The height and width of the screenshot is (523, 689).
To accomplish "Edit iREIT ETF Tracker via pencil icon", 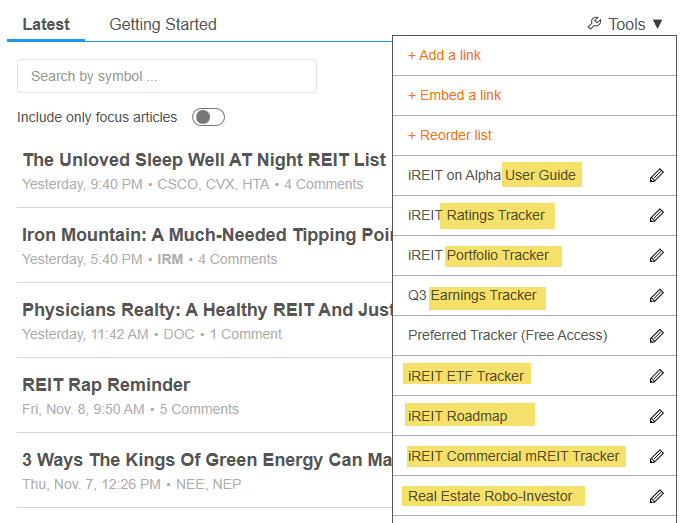I will (x=656, y=376).
